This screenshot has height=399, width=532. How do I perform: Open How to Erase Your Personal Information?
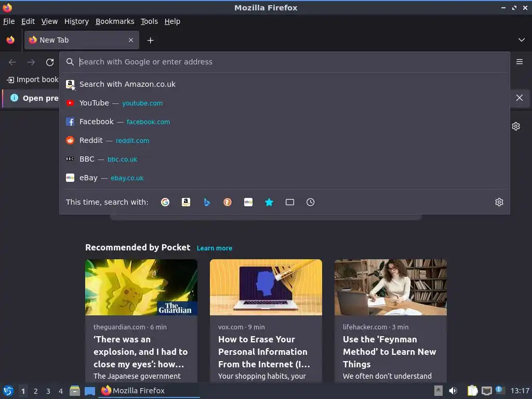tap(264, 352)
